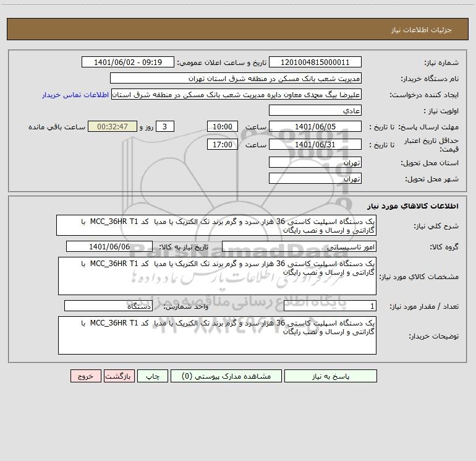
Task: Click the شرح کلی نیاز text box
Action: coord(216,225)
